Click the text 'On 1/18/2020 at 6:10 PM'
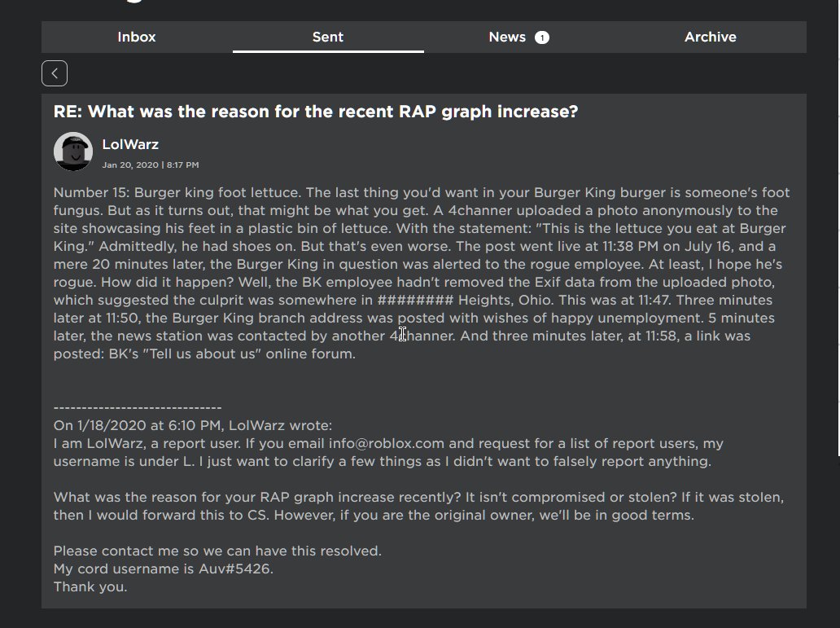840x628 pixels. point(138,425)
